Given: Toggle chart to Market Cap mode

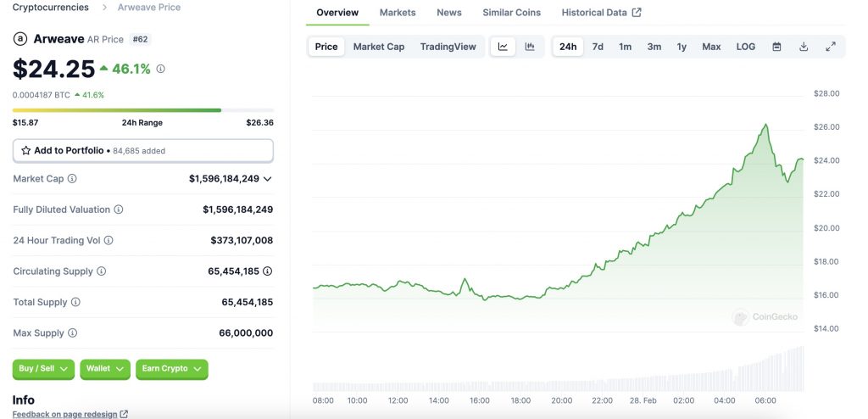Looking at the screenshot, I should [379, 47].
